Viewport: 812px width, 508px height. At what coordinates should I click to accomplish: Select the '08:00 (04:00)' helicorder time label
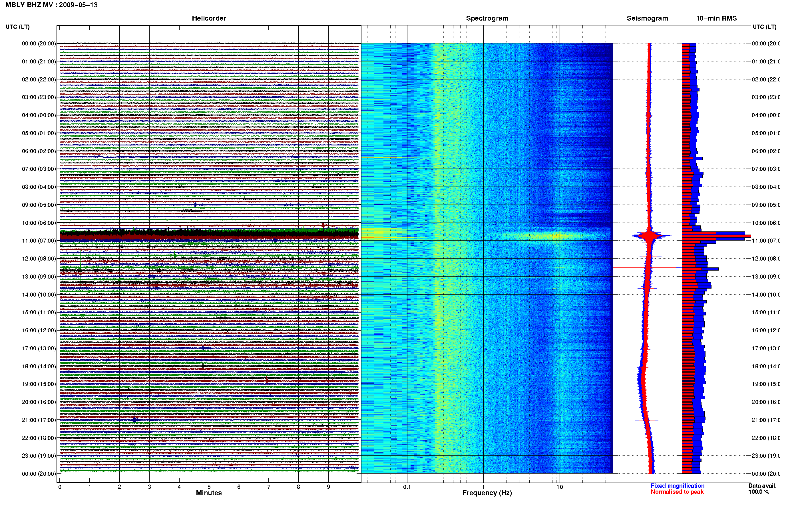[x=39, y=187]
